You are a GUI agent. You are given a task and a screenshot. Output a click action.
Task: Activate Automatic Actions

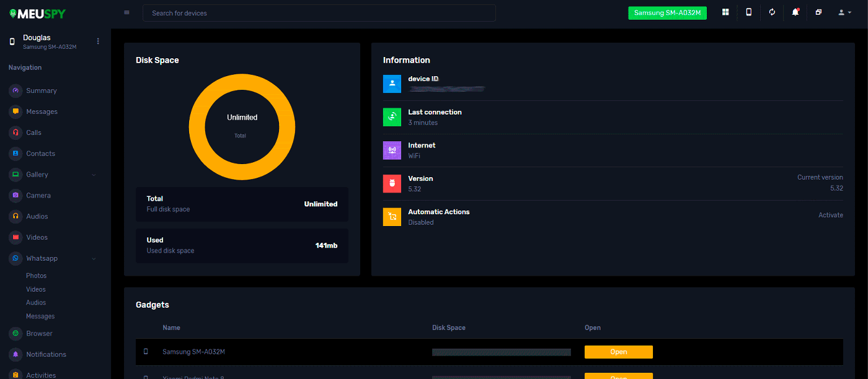coord(831,215)
